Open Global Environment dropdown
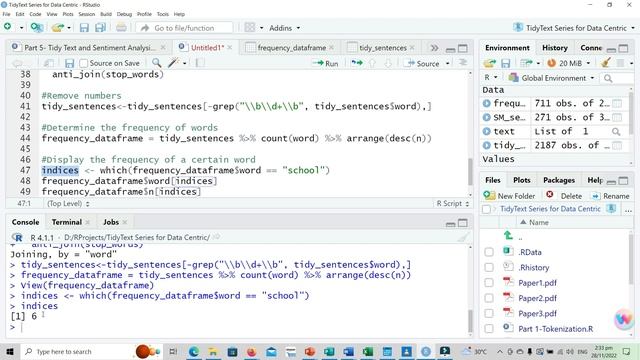Viewport: 640px width, 360px height. [551, 78]
